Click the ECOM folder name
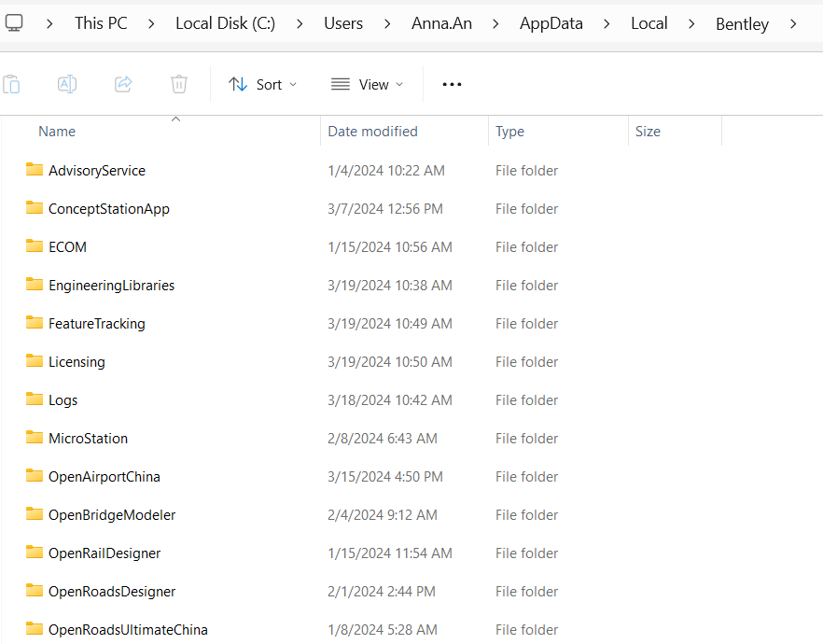Image resolution: width=823 pixels, height=644 pixels. (x=67, y=247)
